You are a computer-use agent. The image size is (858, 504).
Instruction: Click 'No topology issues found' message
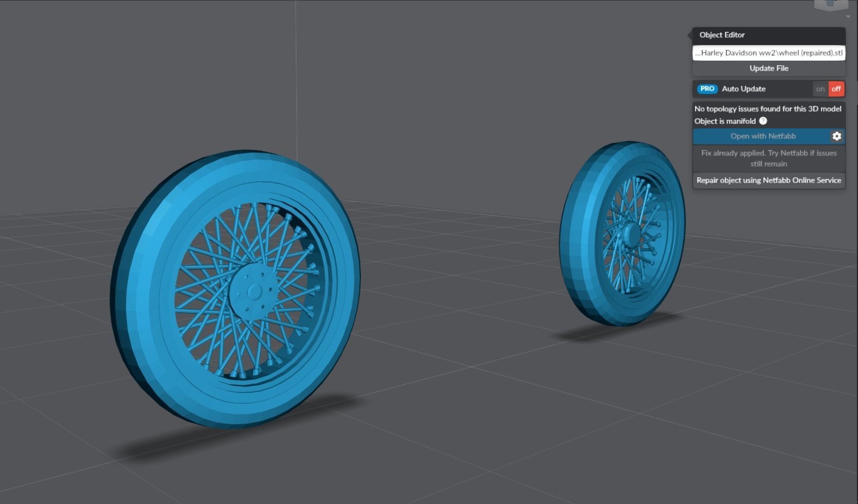[x=768, y=109]
